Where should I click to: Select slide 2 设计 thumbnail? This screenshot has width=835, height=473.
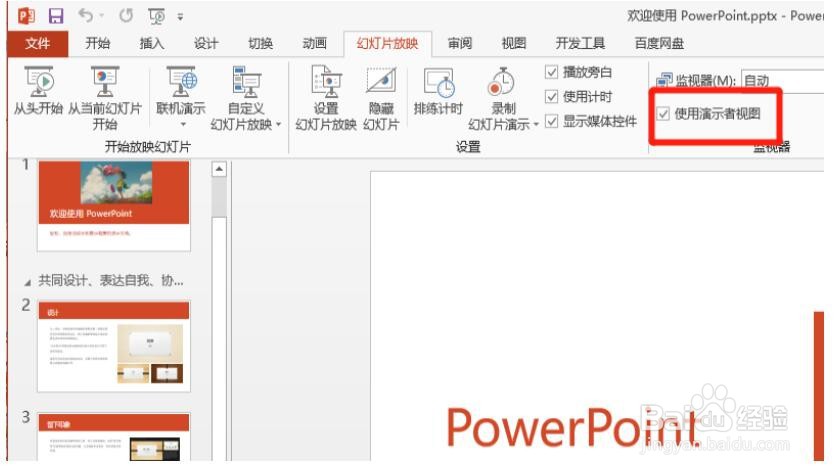pyautogui.click(x=114, y=347)
